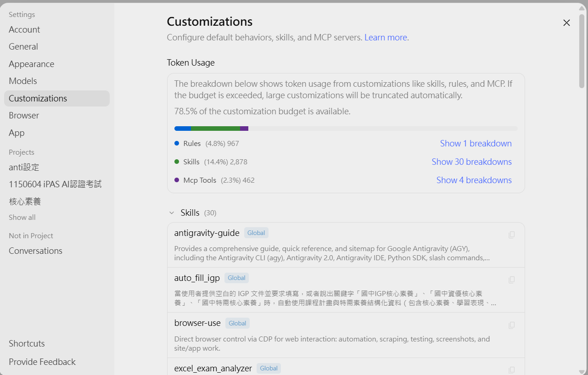This screenshot has width=588, height=375.
Task: Click the browser-use skill name
Action: pos(197,323)
